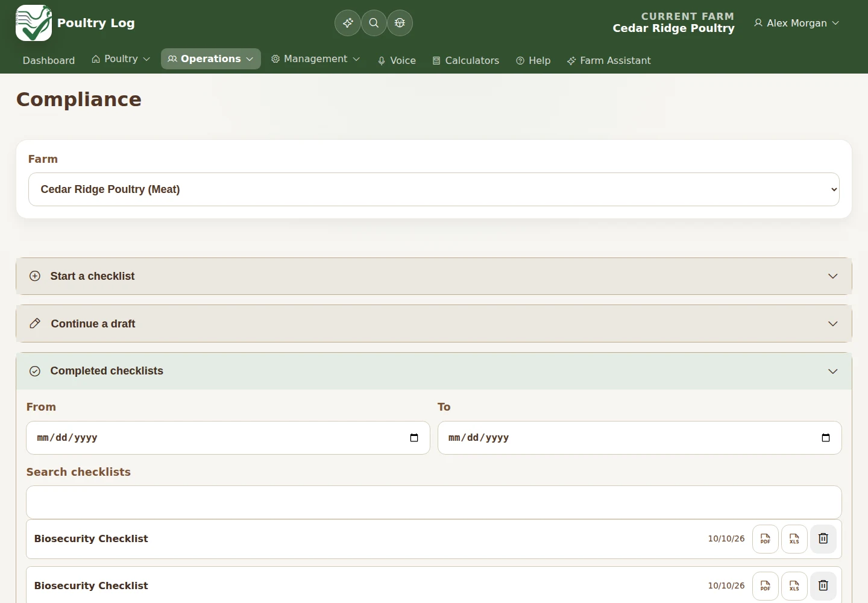Open the From date calendar picker icon
The width and height of the screenshot is (868, 603).
(414, 438)
